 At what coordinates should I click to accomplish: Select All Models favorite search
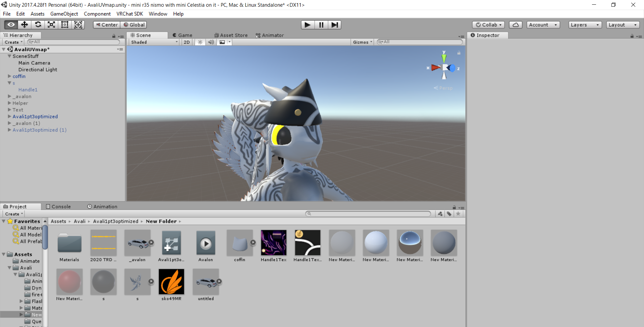(28, 235)
